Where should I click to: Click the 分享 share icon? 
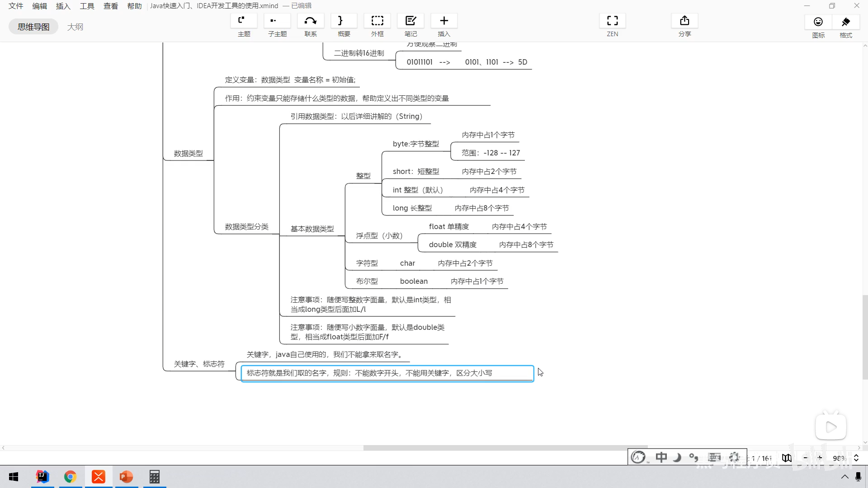(684, 21)
